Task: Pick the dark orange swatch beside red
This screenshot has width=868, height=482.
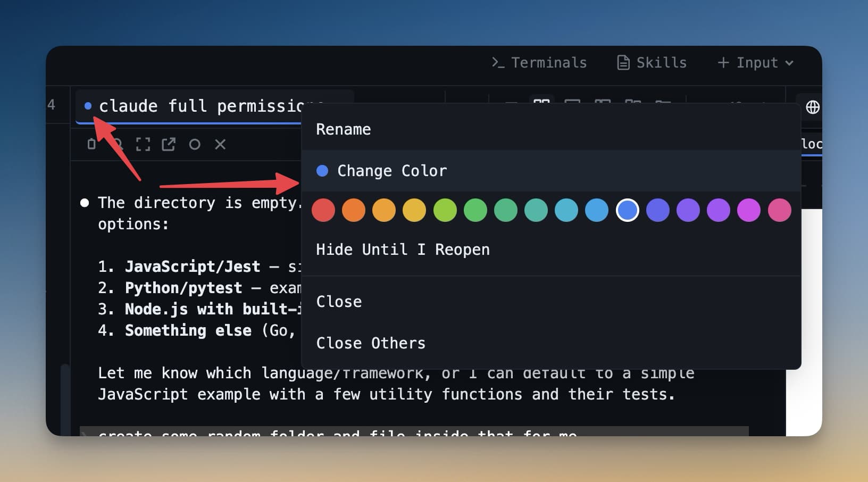Action: click(354, 210)
